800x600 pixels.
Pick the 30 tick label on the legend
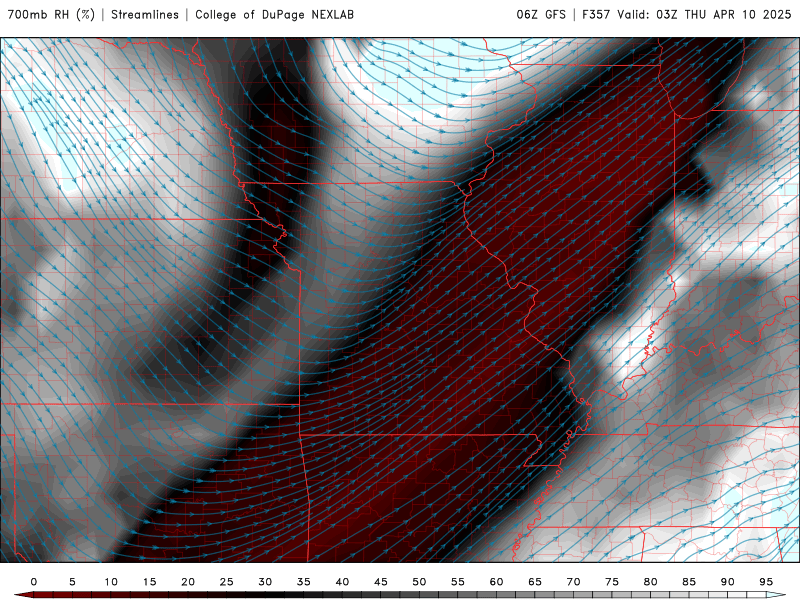tap(265, 582)
